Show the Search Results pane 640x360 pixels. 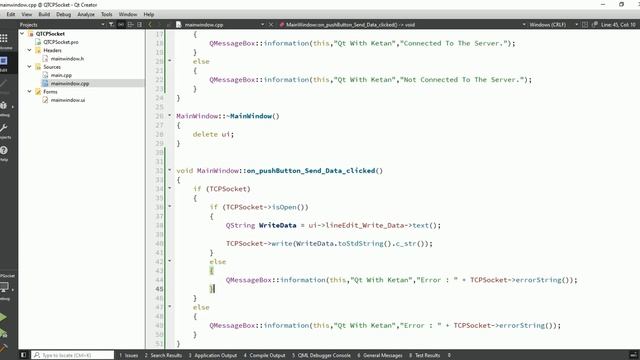tap(163, 355)
